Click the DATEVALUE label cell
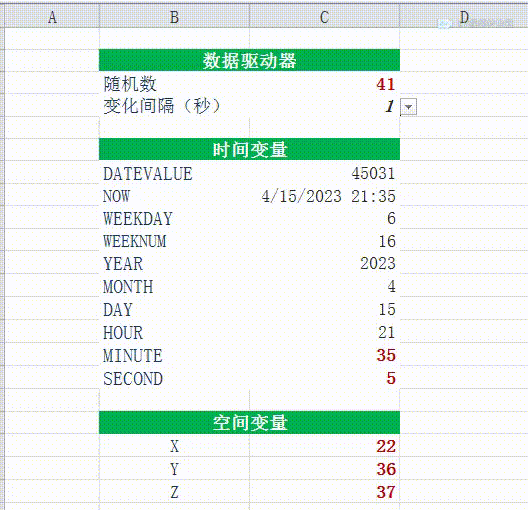Screen dimensions: 528x510 (174, 173)
